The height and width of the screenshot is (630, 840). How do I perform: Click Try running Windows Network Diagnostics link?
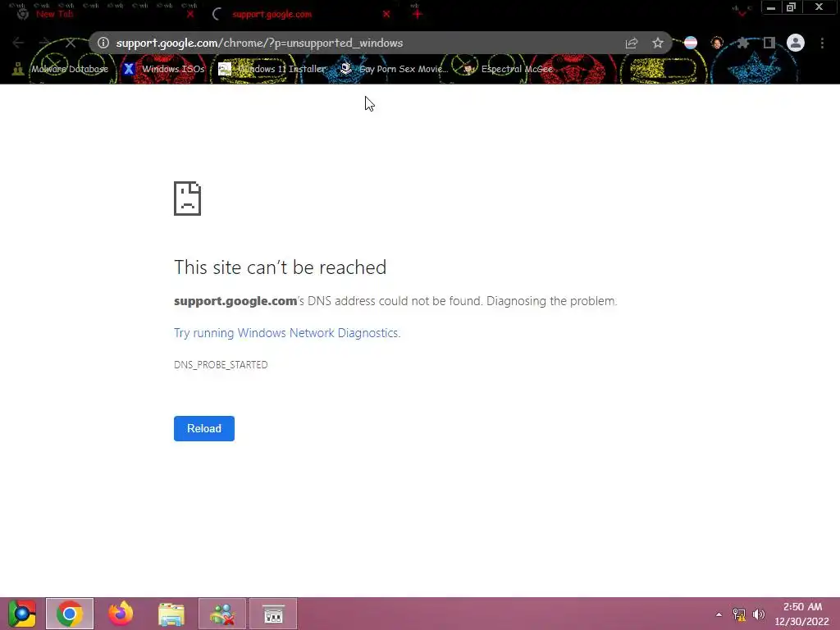(x=287, y=333)
